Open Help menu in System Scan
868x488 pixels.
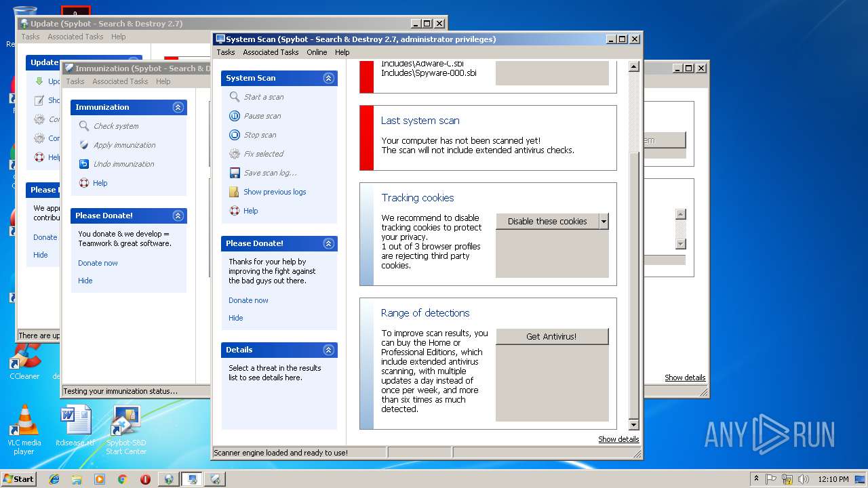[x=342, y=52]
